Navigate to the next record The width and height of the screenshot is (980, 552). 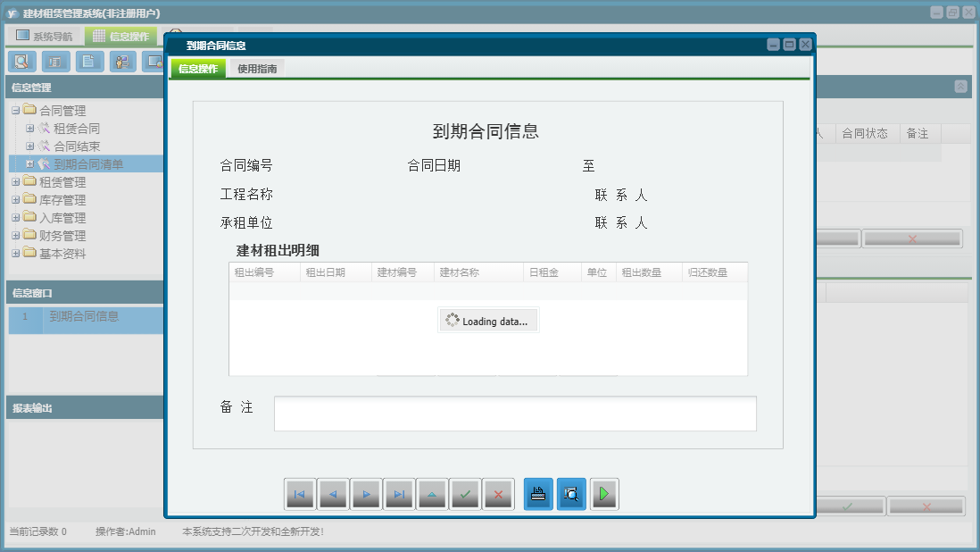[x=366, y=493]
